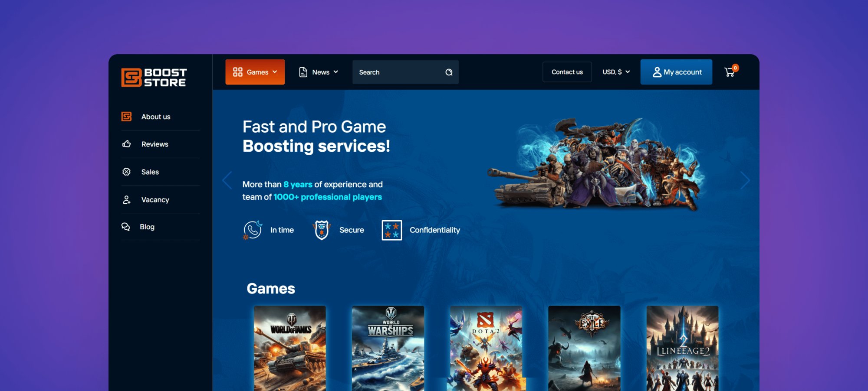Image resolution: width=868 pixels, height=391 pixels.
Task: Click the Contact us button
Action: tap(567, 72)
